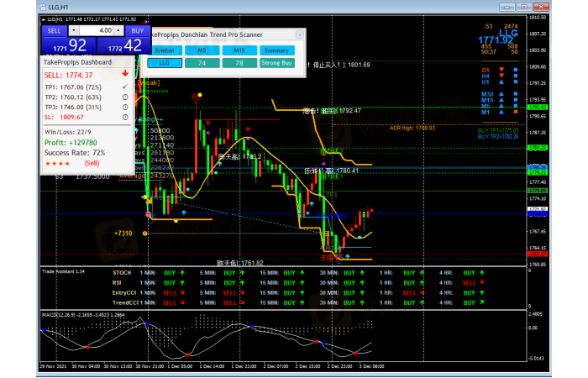Image resolution: width=588 pixels, height=378 pixels.
Task: Select the M15 column header in scanner
Action: (239, 50)
